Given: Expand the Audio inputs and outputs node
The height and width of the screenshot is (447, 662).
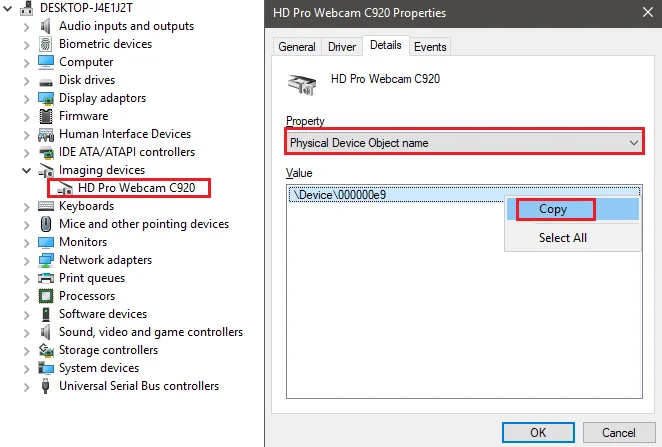Looking at the screenshot, I should tap(27, 27).
